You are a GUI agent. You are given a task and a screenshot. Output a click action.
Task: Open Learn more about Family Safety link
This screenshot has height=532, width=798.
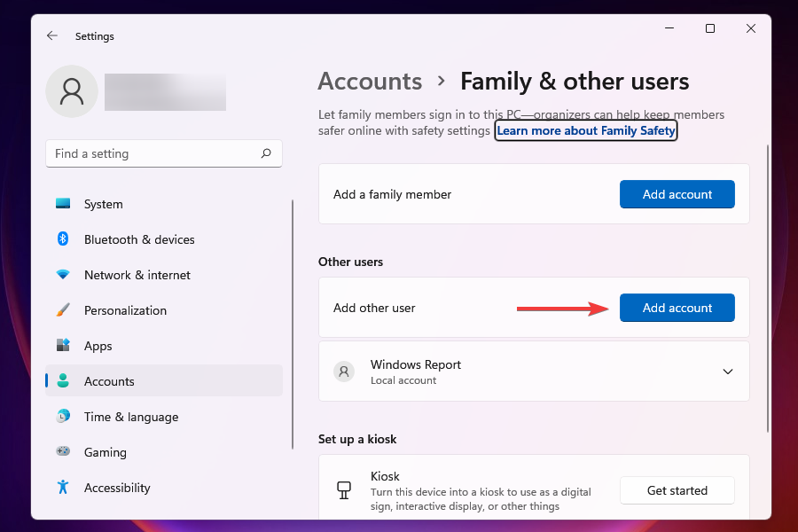point(586,130)
